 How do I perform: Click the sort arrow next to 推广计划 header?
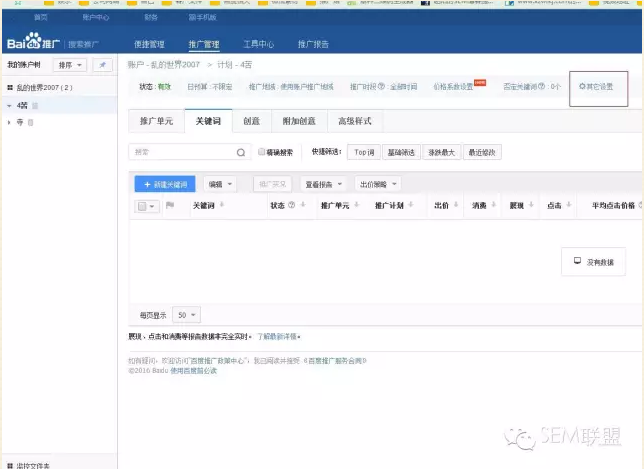coord(411,205)
